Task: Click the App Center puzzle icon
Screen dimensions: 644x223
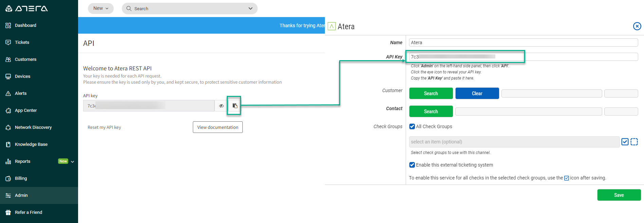Action: (8, 110)
